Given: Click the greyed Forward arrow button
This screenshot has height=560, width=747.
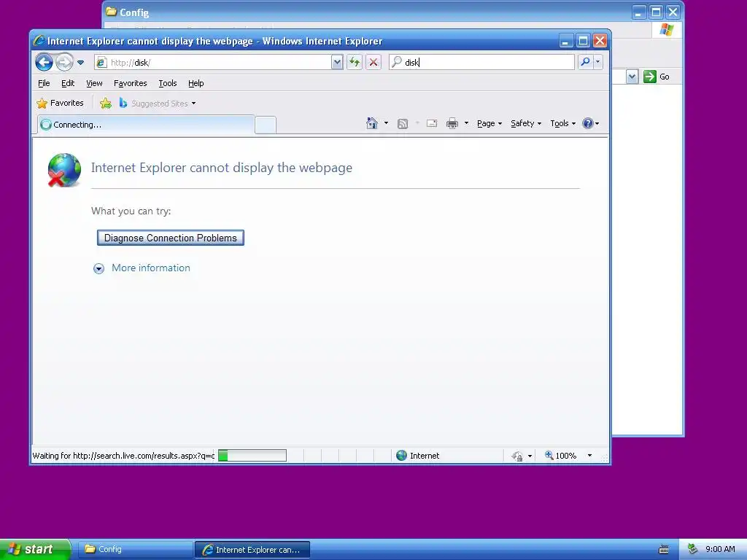Looking at the screenshot, I should [64, 62].
